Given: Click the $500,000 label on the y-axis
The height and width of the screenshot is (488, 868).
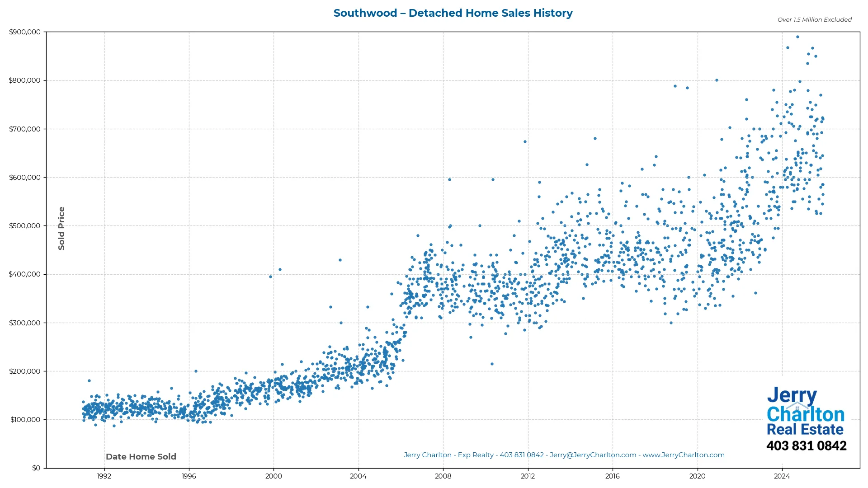Looking at the screenshot, I should click(24, 225).
